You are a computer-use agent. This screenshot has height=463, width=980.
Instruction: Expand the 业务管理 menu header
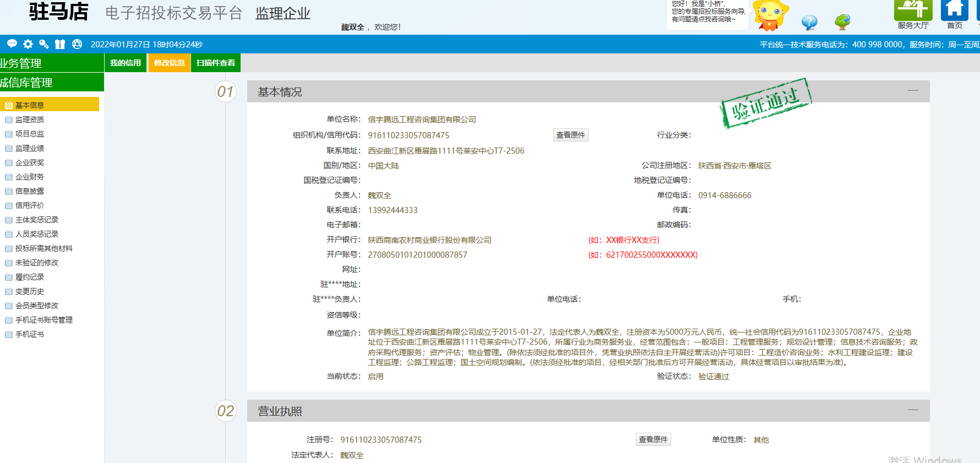[52, 63]
